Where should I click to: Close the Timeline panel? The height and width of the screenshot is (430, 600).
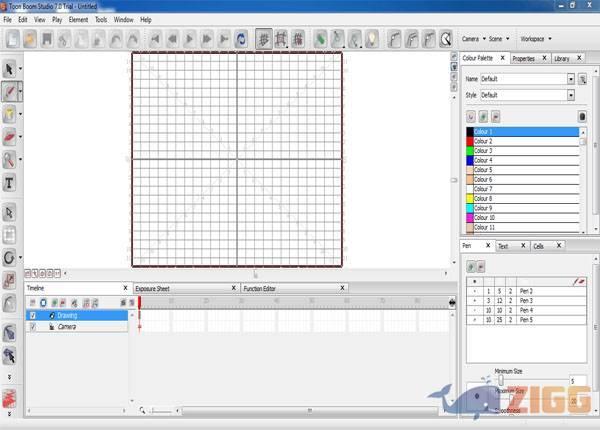(x=125, y=288)
